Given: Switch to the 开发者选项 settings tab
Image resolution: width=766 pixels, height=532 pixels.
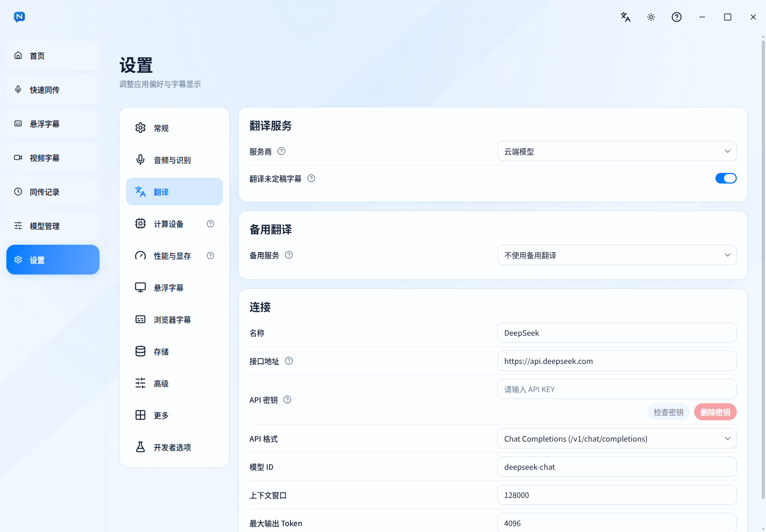Looking at the screenshot, I should pyautogui.click(x=174, y=447).
